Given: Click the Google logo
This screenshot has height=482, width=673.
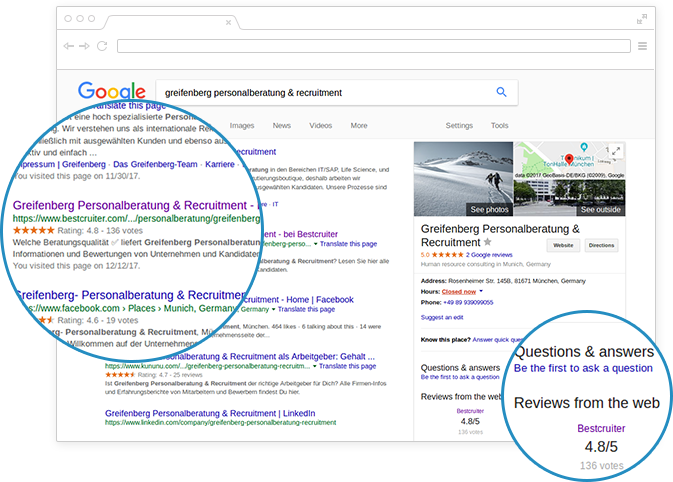Looking at the screenshot, I should tap(112, 91).
